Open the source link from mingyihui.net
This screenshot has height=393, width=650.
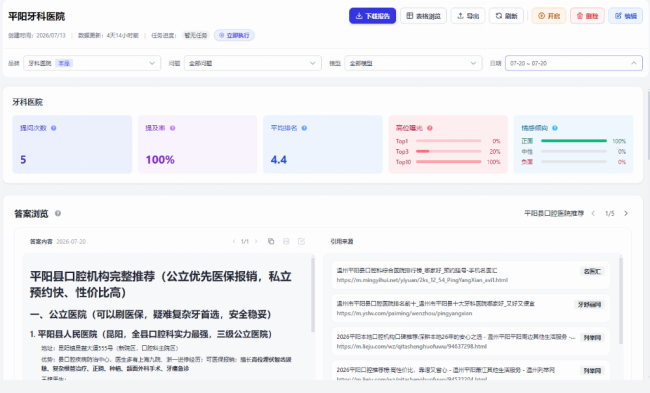[x=422, y=280]
